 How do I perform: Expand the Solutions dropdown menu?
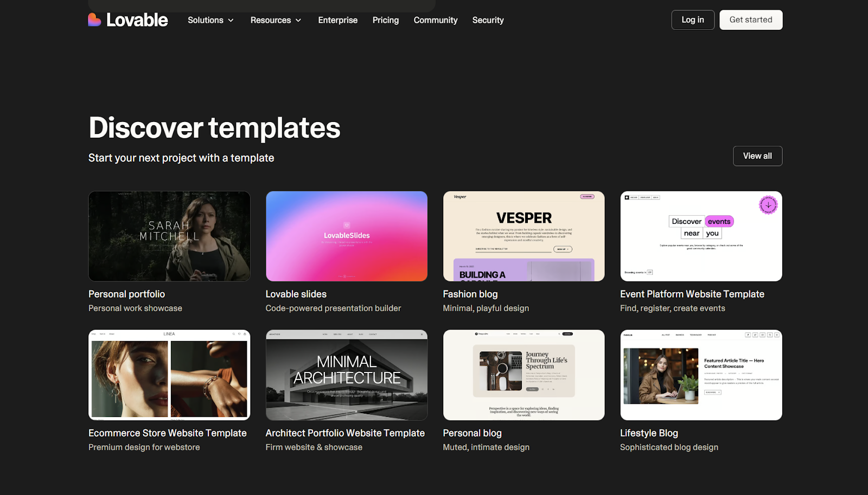click(210, 20)
